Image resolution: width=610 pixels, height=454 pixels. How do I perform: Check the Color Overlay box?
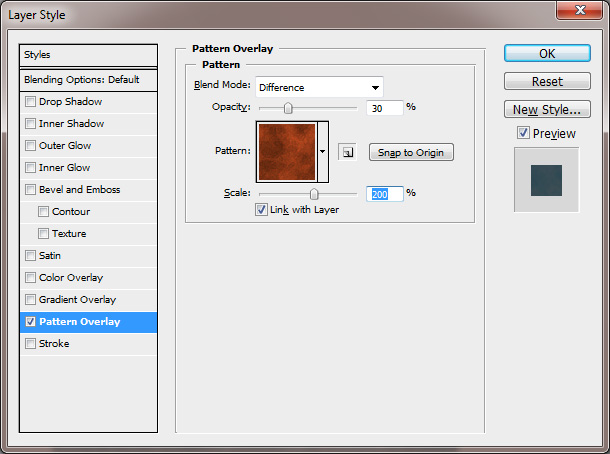click(30, 277)
